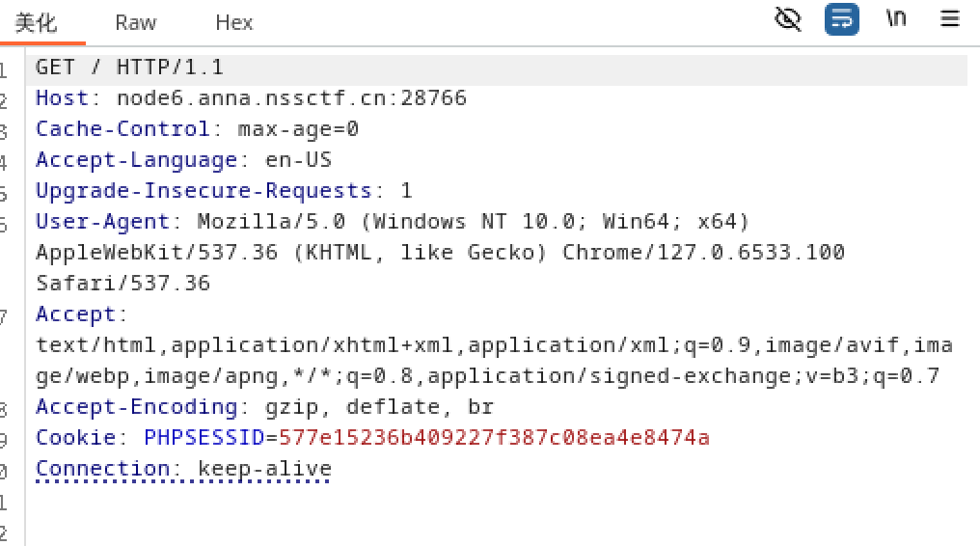Toggle the blue word wrap button
This screenshot has height=546, width=980.
pyautogui.click(x=841, y=19)
